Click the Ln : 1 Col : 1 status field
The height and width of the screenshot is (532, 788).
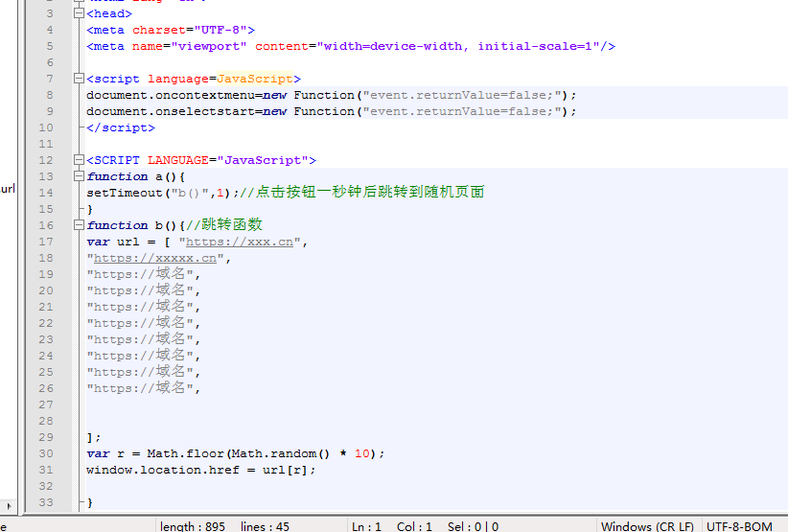pyautogui.click(x=392, y=525)
